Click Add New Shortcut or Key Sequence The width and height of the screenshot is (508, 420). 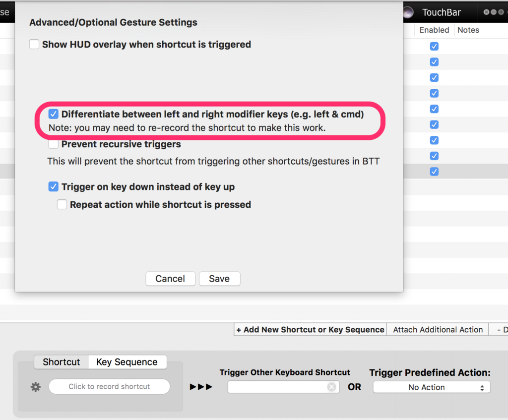[x=311, y=330]
